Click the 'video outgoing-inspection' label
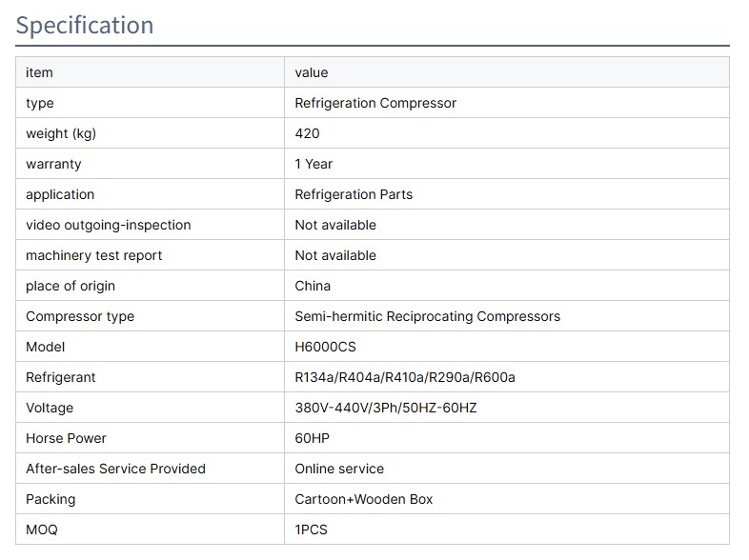 [108, 225]
